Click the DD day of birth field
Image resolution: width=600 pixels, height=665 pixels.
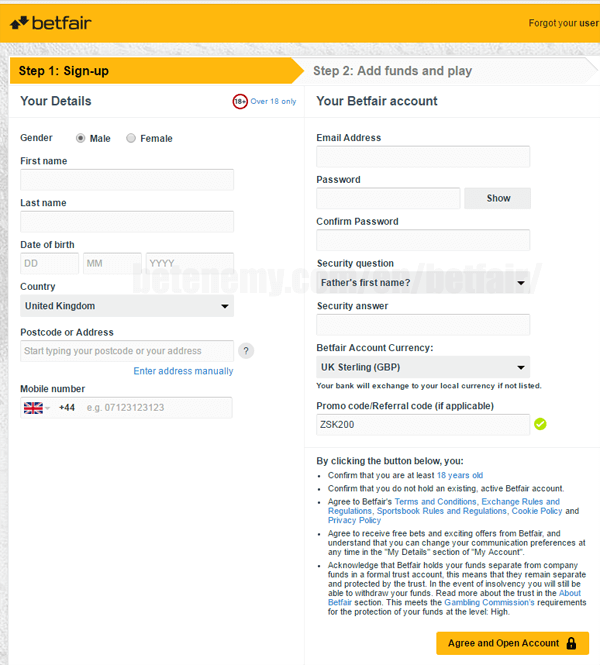(49, 263)
